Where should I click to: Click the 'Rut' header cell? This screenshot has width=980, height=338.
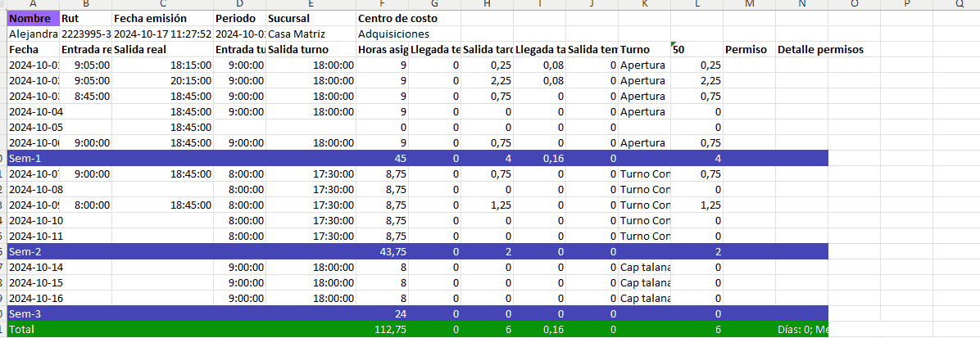(x=86, y=18)
